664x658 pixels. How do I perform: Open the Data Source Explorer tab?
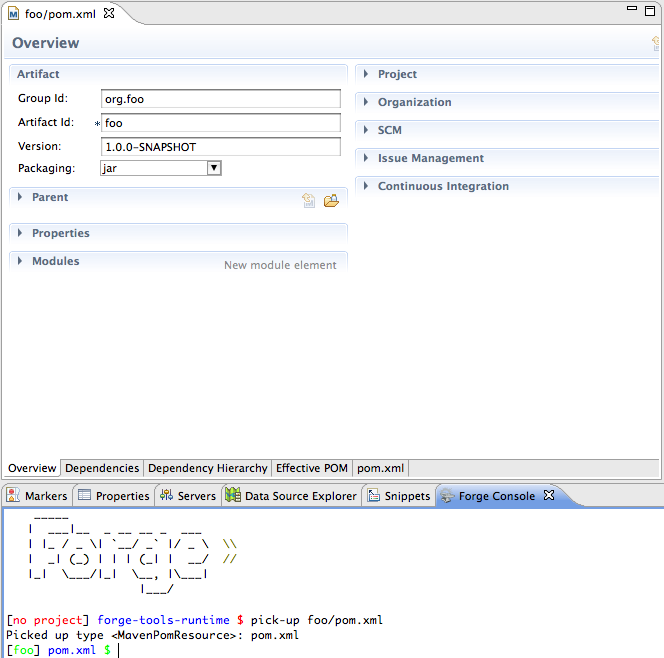pyautogui.click(x=291, y=495)
